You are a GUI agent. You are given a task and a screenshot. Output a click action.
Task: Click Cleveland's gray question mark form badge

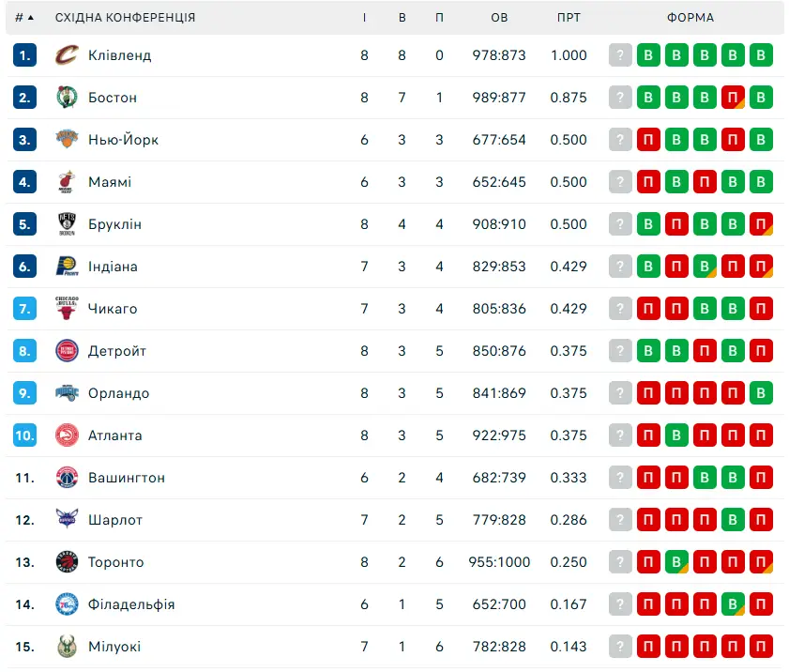coord(620,54)
